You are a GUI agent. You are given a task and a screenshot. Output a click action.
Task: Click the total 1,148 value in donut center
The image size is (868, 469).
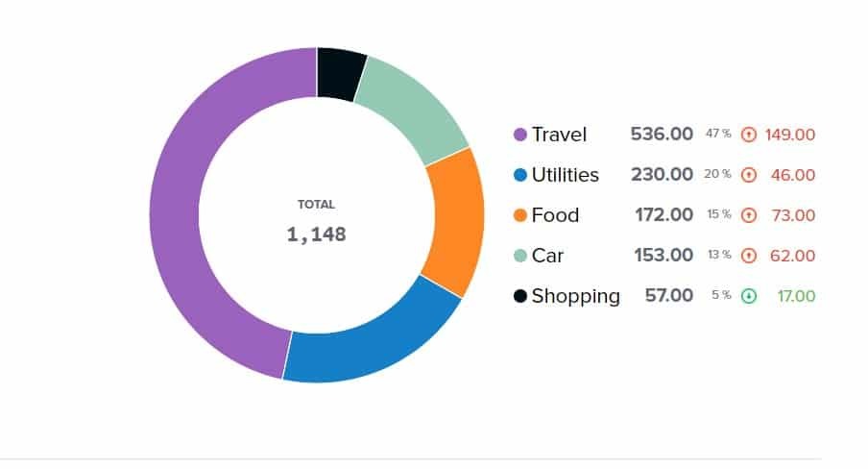[x=316, y=234]
